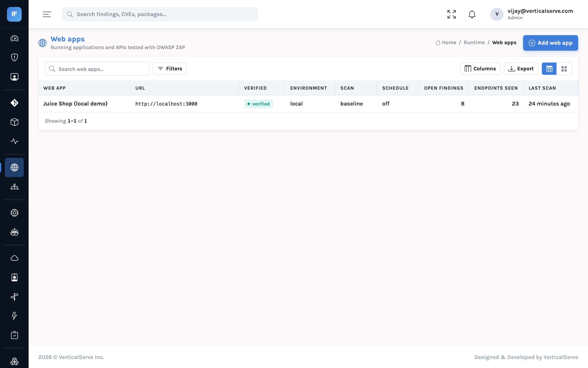Open the Columns chooser
The width and height of the screenshot is (588, 368).
point(480,69)
